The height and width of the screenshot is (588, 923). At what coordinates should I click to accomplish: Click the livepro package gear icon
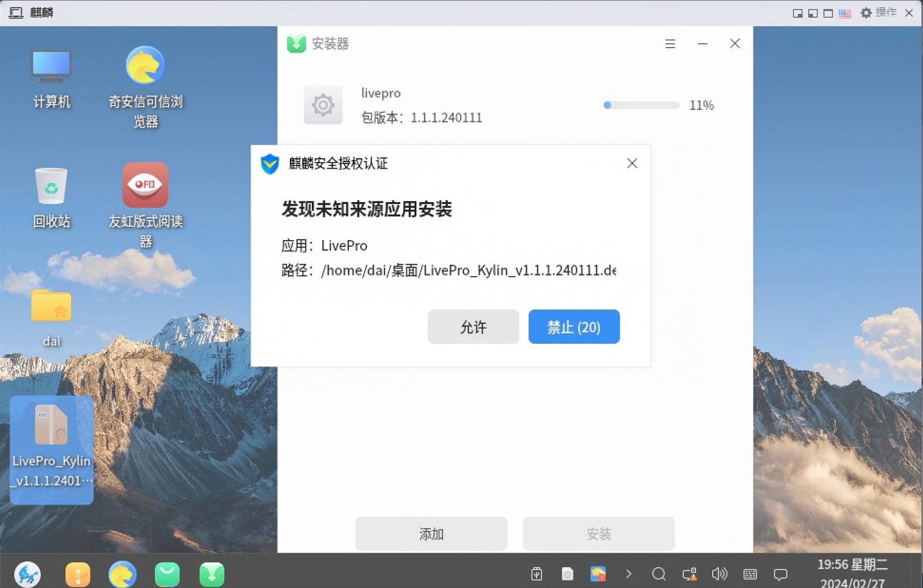(323, 105)
